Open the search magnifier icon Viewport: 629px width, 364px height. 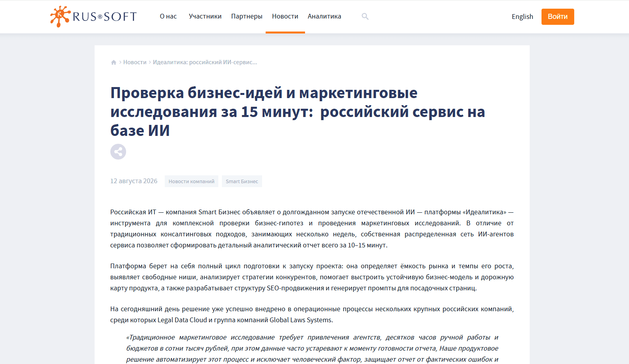pos(365,17)
